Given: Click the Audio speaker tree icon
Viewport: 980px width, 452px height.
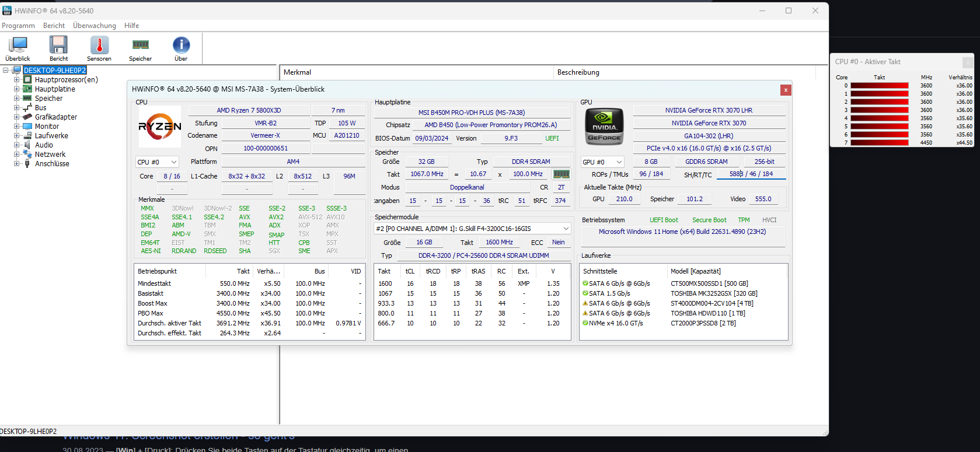Looking at the screenshot, I should pyautogui.click(x=27, y=145).
